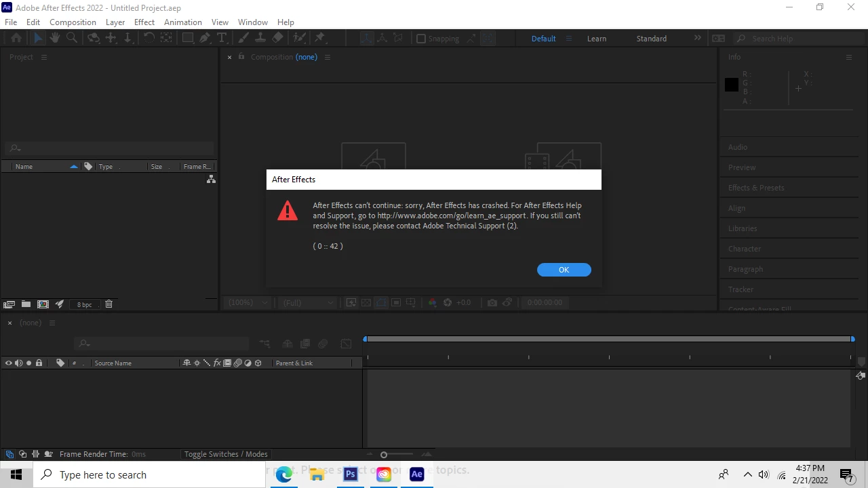Open project flowchart view icon

pyautogui.click(x=211, y=179)
